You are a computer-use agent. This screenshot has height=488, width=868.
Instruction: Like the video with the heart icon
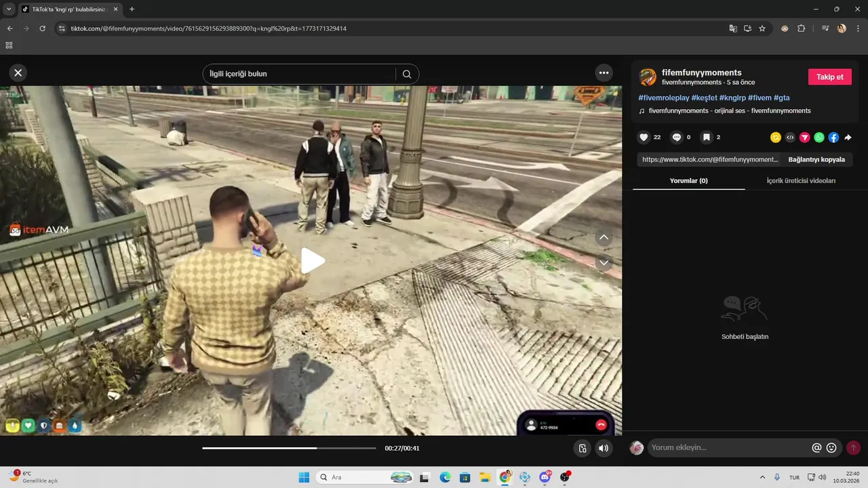click(644, 137)
